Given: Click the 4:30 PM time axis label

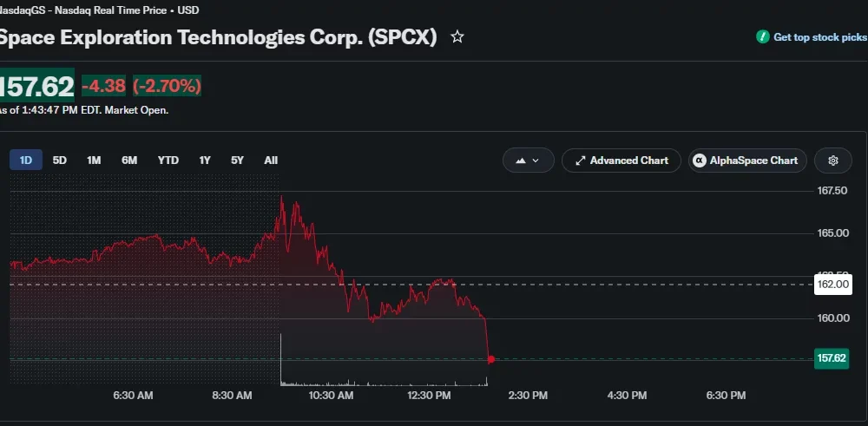Looking at the screenshot, I should tap(627, 396).
